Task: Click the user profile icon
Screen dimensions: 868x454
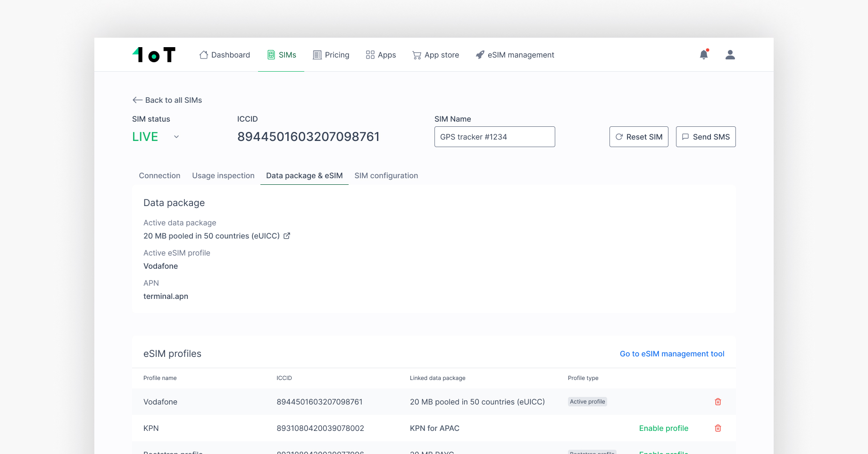Action: tap(730, 55)
